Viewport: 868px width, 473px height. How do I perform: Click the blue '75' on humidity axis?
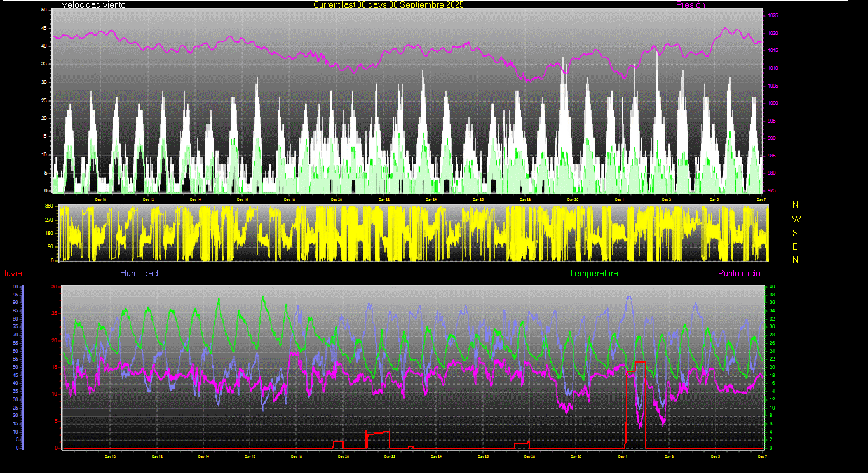click(16, 327)
